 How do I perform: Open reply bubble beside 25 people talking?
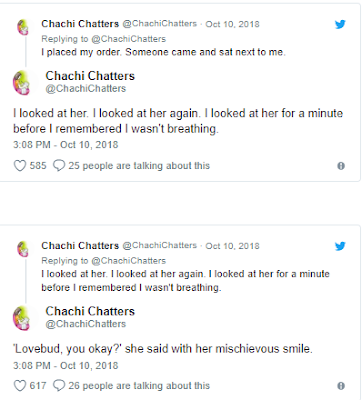pyautogui.click(x=59, y=165)
